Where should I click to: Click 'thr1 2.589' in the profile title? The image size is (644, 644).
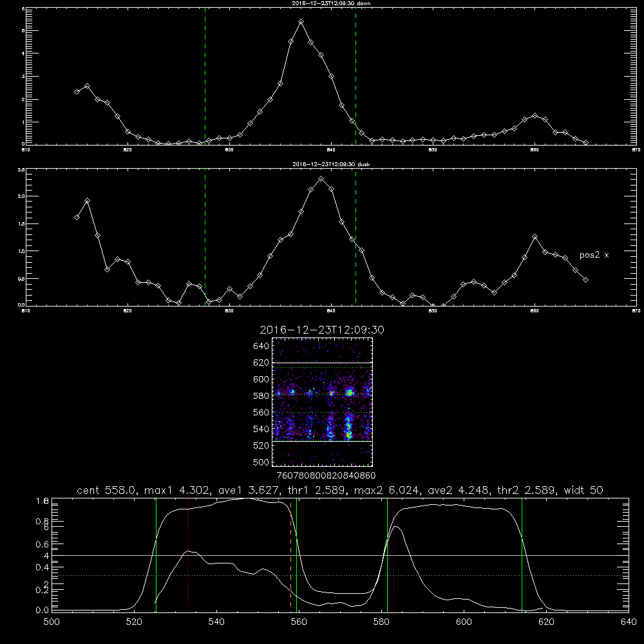(x=315, y=490)
